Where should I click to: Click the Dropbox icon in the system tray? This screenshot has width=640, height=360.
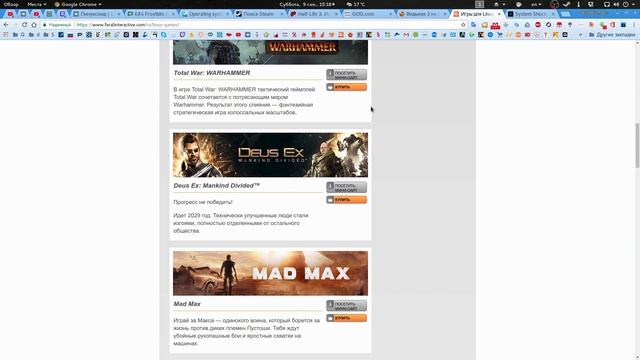pyautogui.click(x=591, y=4)
